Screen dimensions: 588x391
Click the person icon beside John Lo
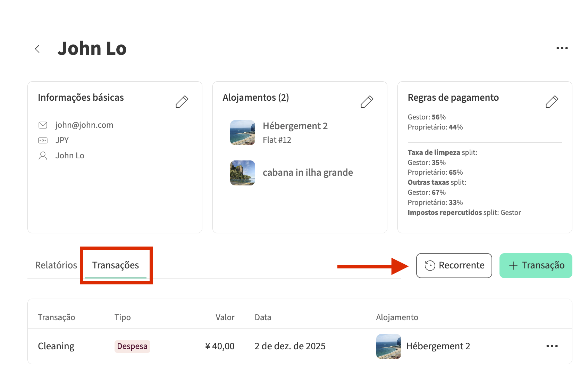point(43,156)
